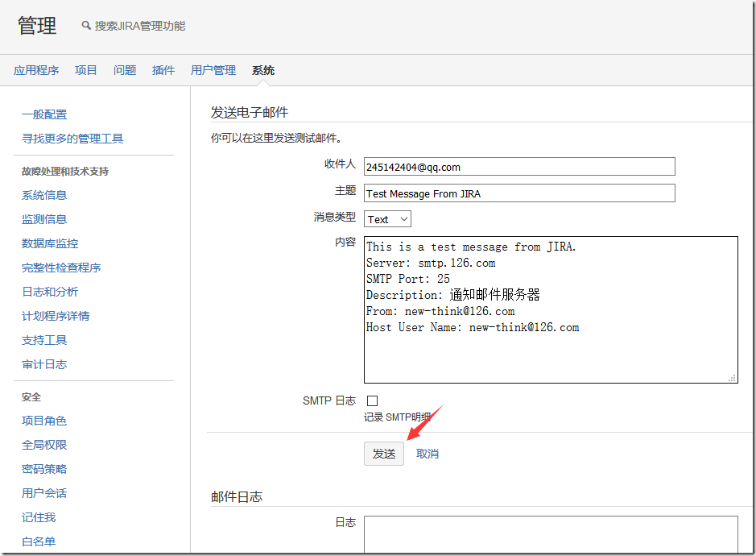
Task: Click the 管理 page heading
Action: 37,25
